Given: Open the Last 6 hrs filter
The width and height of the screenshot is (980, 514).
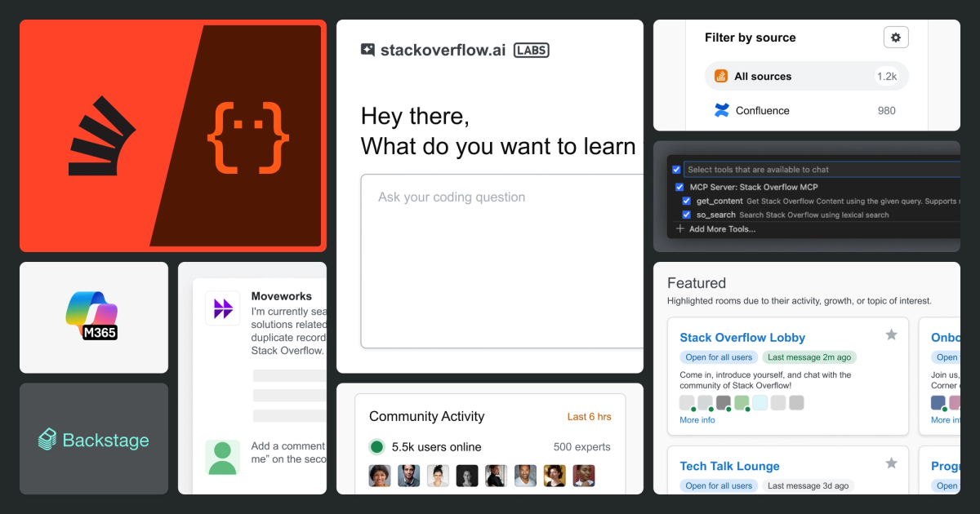Looking at the screenshot, I should [x=590, y=416].
